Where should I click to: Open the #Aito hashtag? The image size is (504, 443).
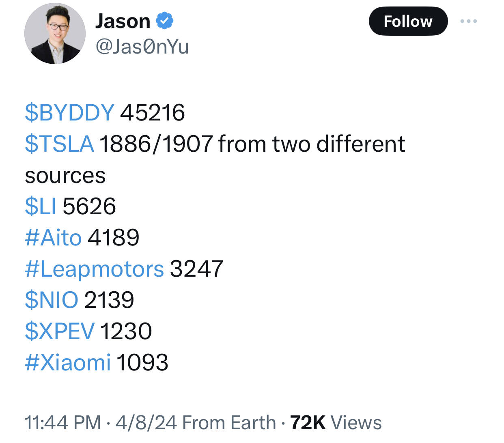pos(53,237)
